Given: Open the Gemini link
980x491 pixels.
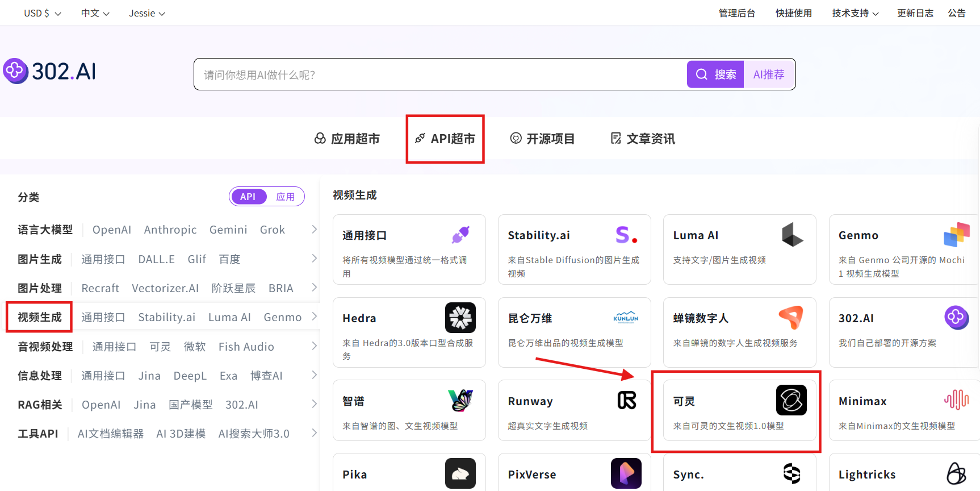Looking at the screenshot, I should pos(228,230).
